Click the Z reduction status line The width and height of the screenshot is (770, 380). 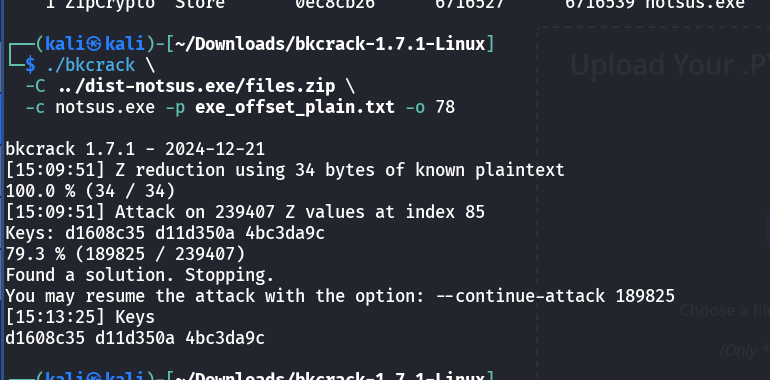coord(285,170)
